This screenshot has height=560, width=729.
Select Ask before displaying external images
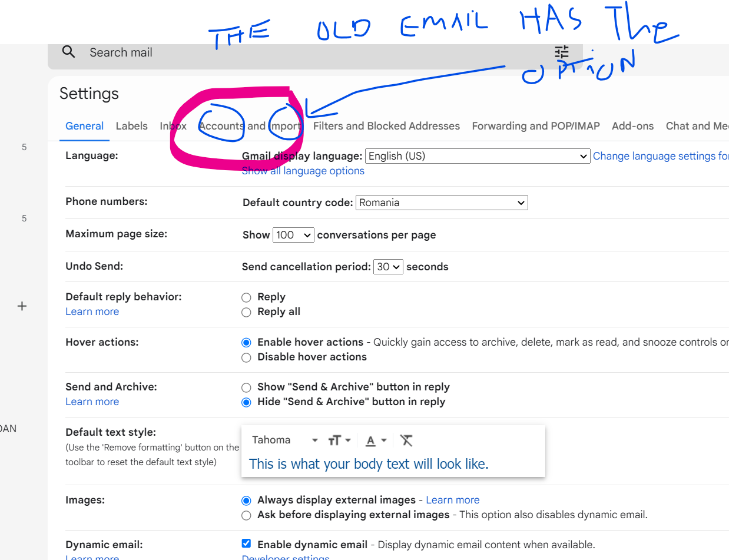[246, 515]
